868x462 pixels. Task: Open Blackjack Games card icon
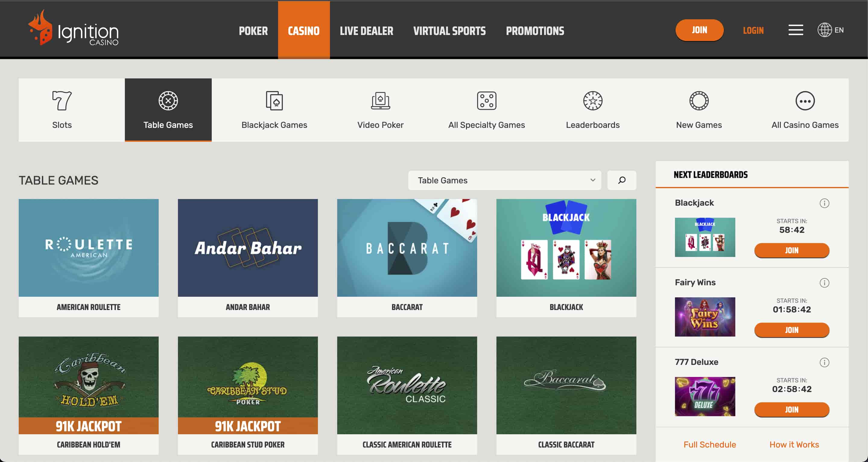[x=274, y=100]
